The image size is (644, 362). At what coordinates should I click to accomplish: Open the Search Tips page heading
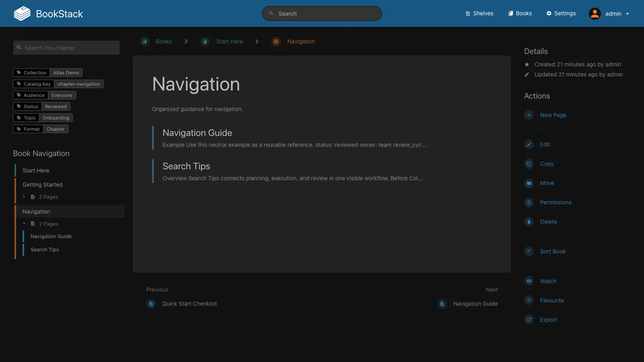[186, 166]
